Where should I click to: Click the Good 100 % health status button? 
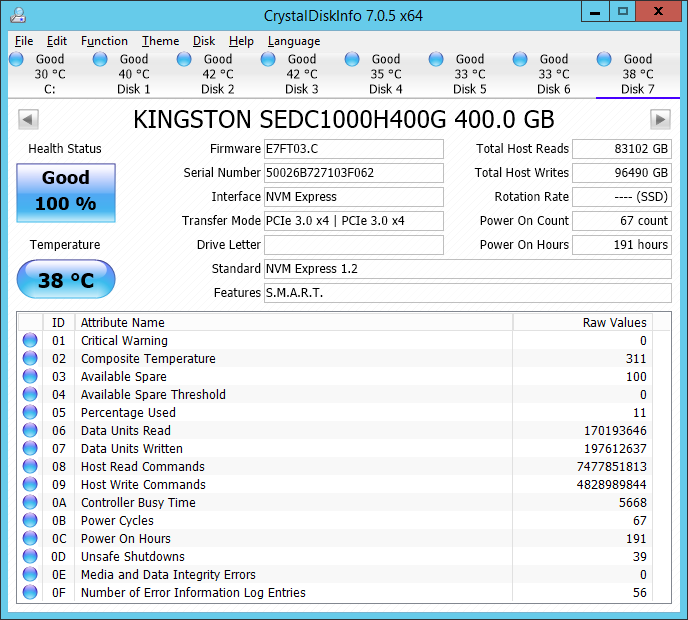point(66,190)
